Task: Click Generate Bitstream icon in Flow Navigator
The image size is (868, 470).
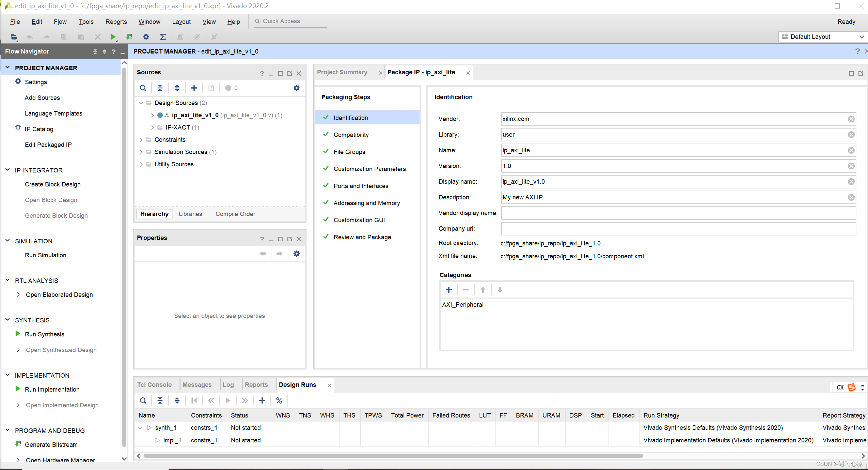Action: (x=18, y=444)
